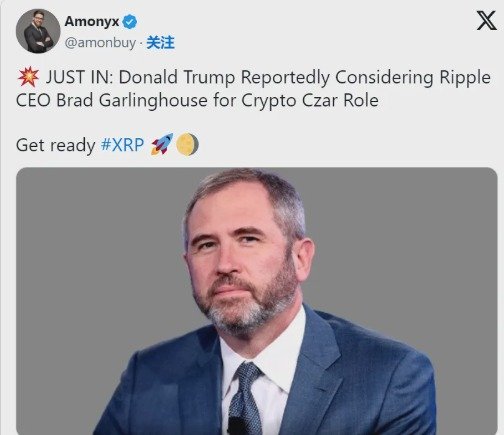Click the clip-on microphone in the photo

click(x=237, y=426)
